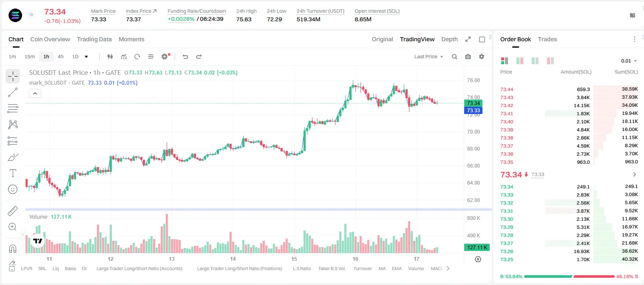
Task: Select the text annotation tool
Action: (13, 173)
